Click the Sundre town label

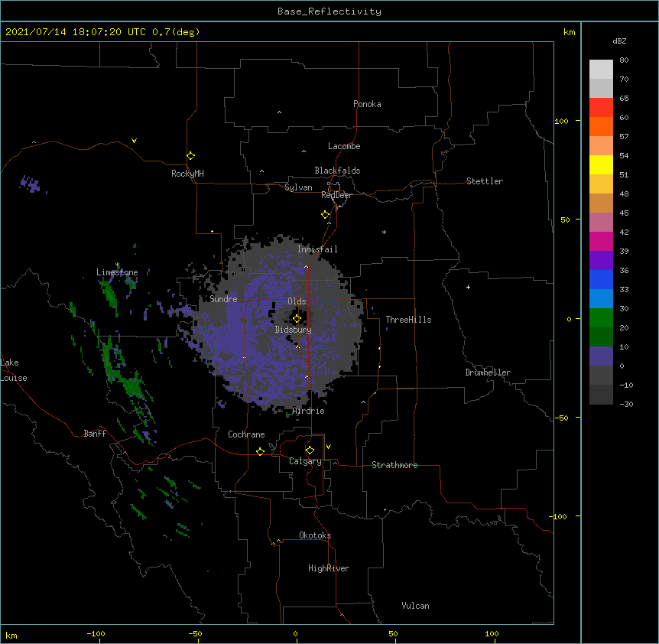pos(223,299)
